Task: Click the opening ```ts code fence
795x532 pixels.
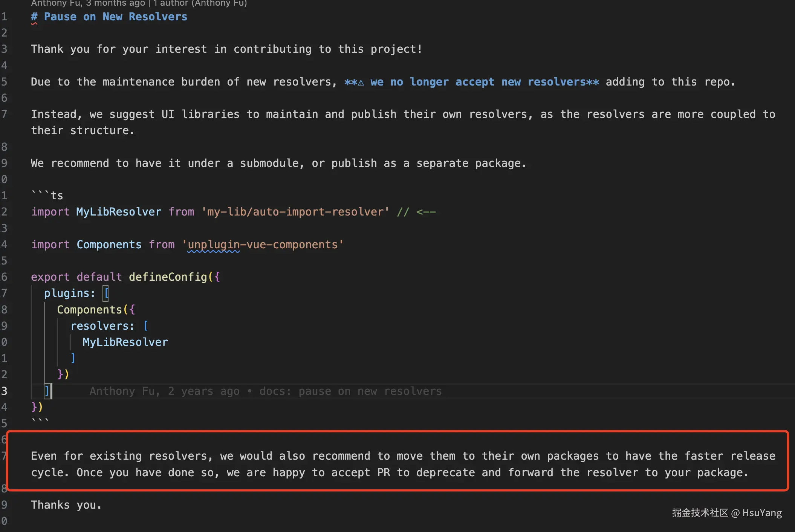Action: click(x=47, y=195)
